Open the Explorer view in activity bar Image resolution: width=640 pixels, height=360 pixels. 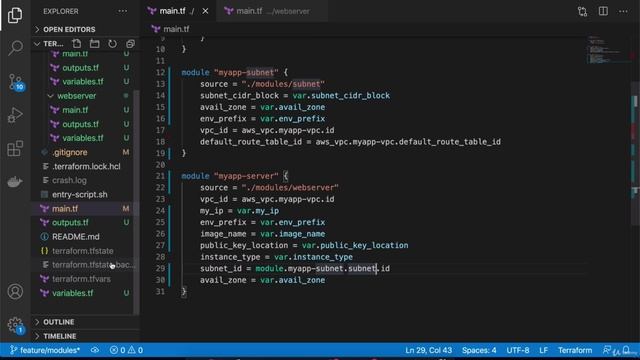pos(15,15)
